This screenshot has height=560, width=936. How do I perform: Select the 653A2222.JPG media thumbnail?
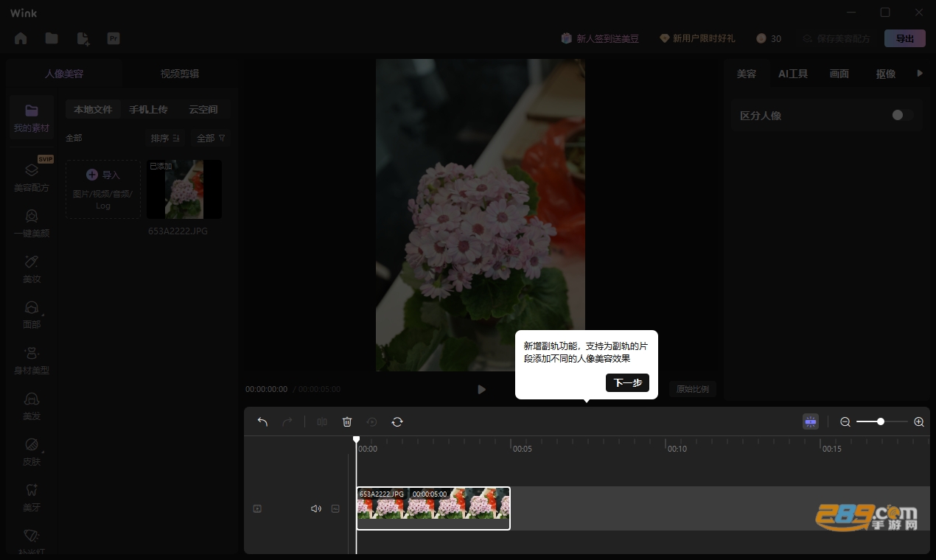coord(184,189)
